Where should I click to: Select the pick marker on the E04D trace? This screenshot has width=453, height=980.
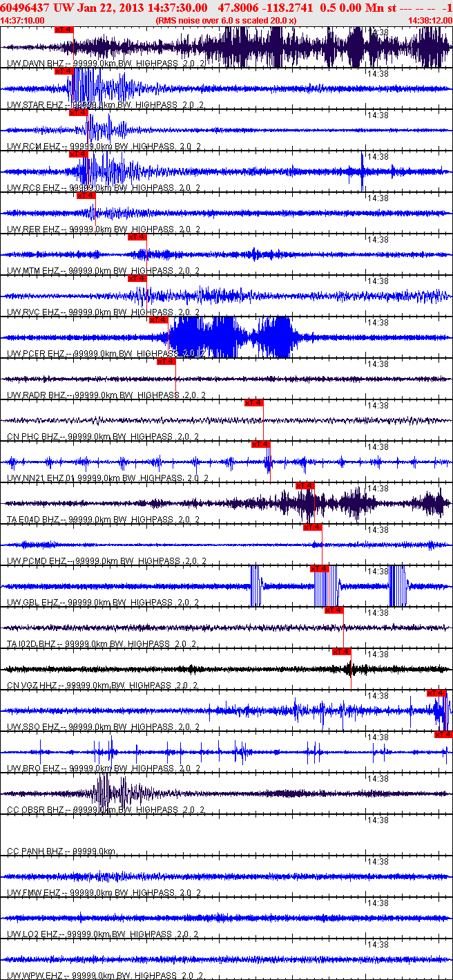[x=305, y=486]
